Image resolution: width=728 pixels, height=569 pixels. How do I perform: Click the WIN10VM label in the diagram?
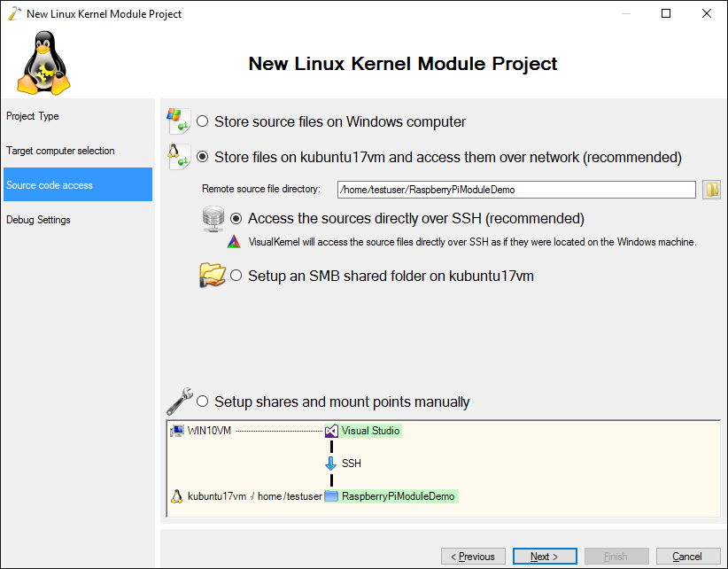pyautogui.click(x=209, y=431)
